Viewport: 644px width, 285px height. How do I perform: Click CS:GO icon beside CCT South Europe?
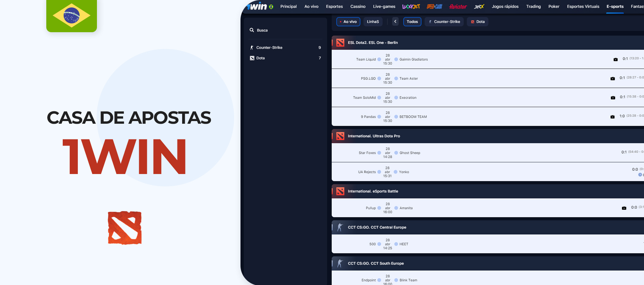tap(340, 264)
